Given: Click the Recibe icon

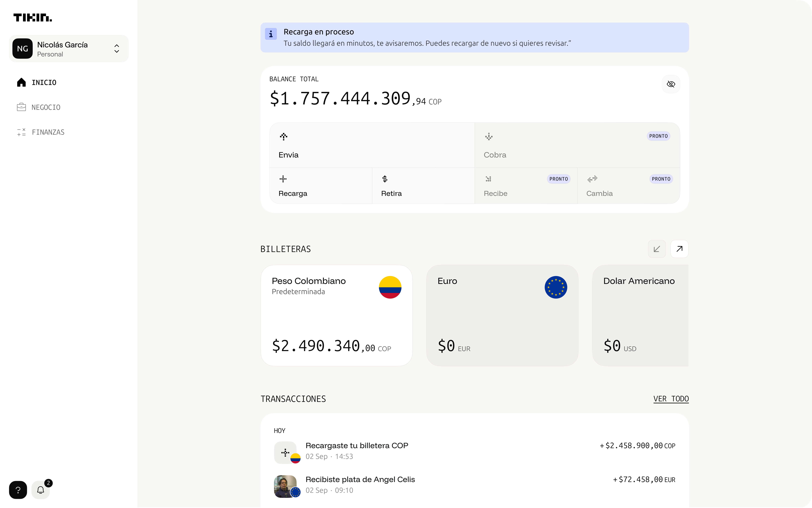Looking at the screenshot, I should click(x=489, y=179).
